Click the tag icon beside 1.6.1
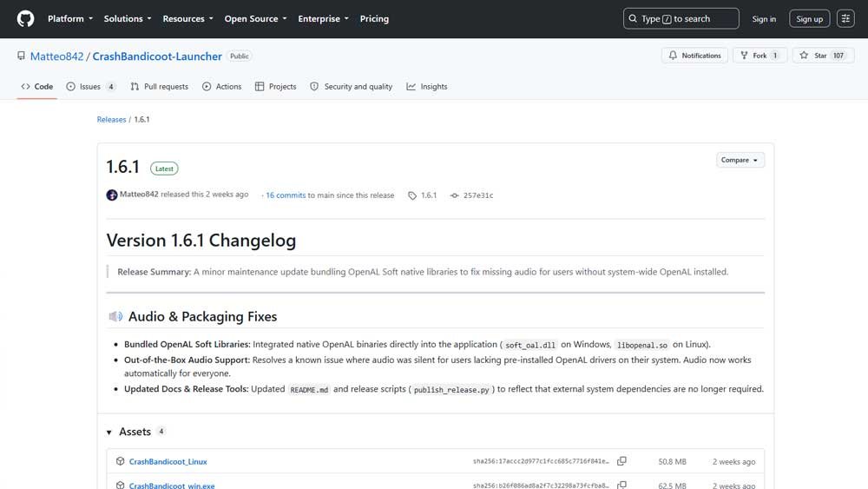The width and height of the screenshot is (868, 489). click(412, 195)
